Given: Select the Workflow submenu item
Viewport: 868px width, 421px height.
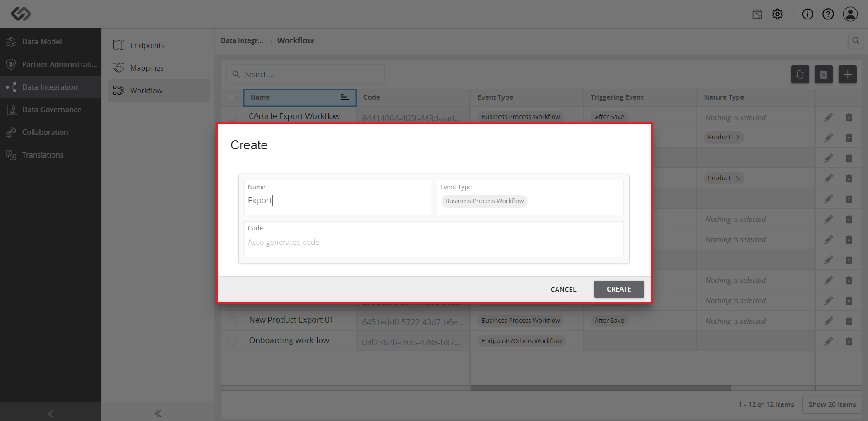Looking at the screenshot, I should (x=158, y=91).
